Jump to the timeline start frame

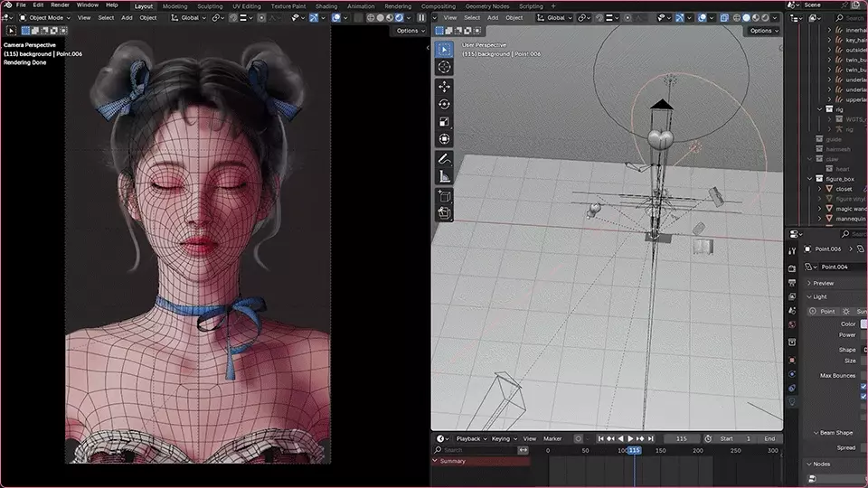click(x=600, y=439)
